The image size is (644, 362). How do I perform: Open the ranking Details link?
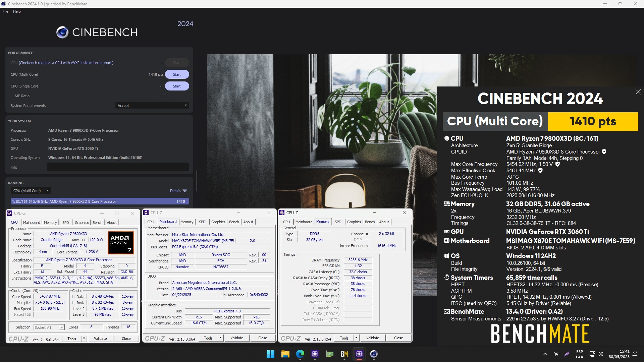pos(175,191)
